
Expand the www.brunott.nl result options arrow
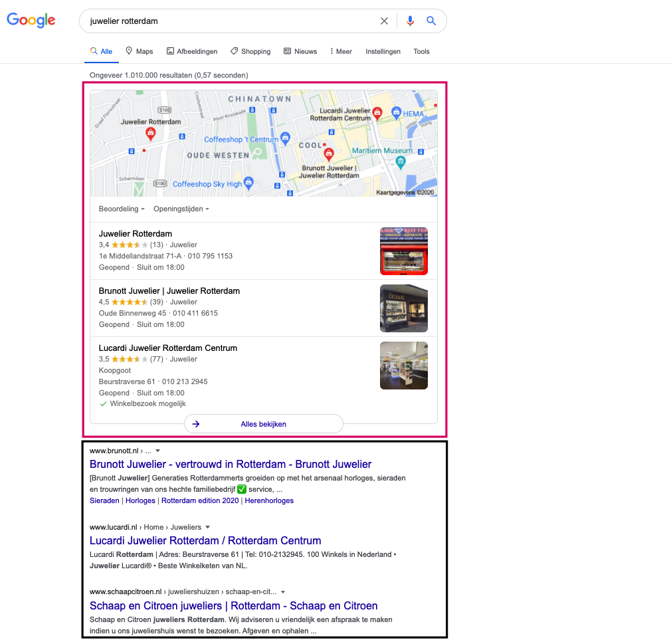click(157, 451)
